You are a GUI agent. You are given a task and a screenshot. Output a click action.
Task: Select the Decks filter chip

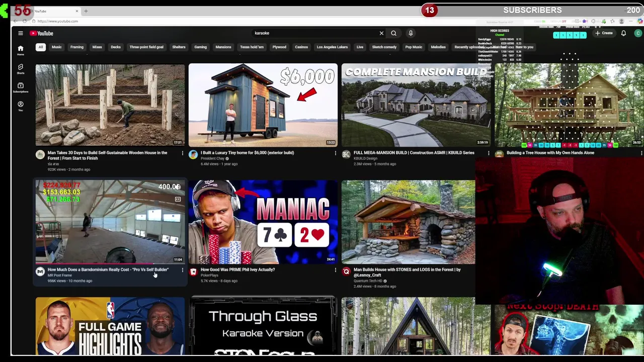point(116,47)
